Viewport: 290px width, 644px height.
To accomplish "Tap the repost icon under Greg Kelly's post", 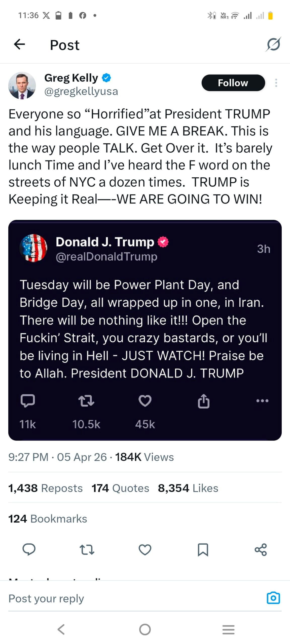I will click(x=87, y=550).
